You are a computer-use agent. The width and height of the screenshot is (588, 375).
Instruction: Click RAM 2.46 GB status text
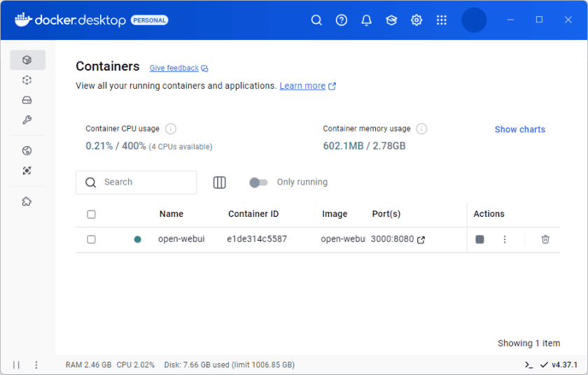click(88, 365)
